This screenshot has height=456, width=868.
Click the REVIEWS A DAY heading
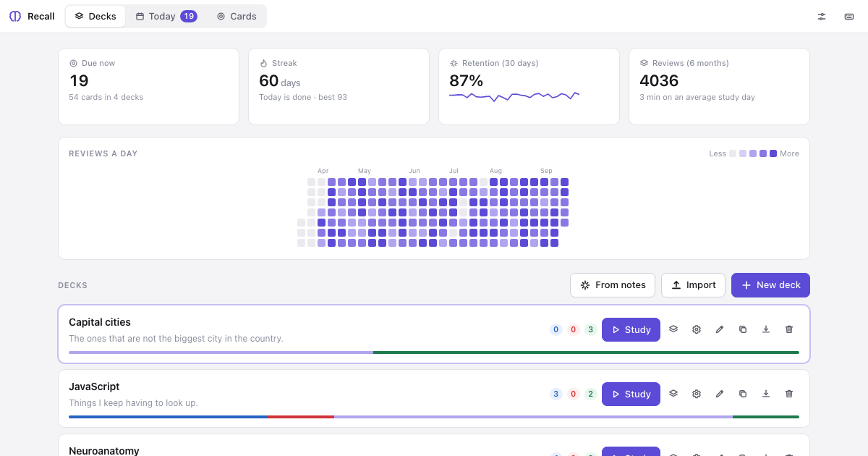[103, 153]
